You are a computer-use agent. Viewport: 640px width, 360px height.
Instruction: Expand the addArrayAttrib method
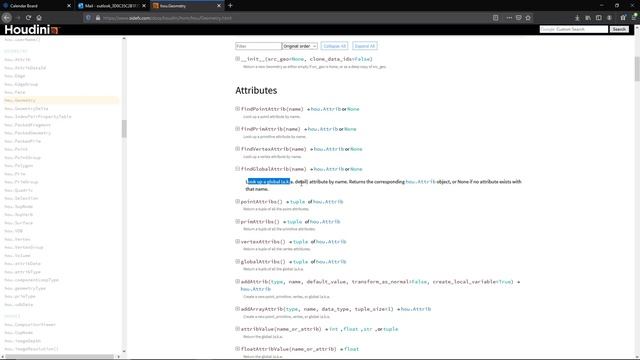(238, 309)
